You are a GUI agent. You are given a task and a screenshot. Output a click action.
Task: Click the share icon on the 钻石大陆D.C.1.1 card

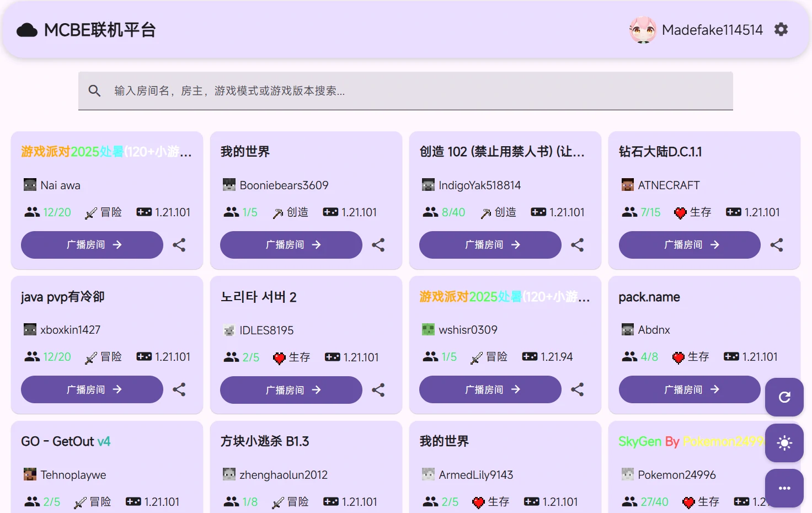(x=777, y=245)
